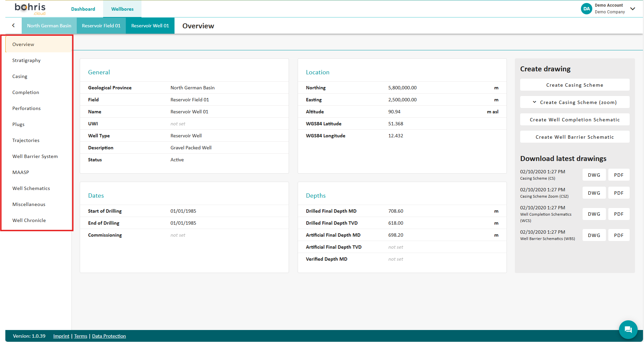Viewport: 644px width, 342px height.
Task: Download Well Barrier Schematics as PDF
Action: 618,235
